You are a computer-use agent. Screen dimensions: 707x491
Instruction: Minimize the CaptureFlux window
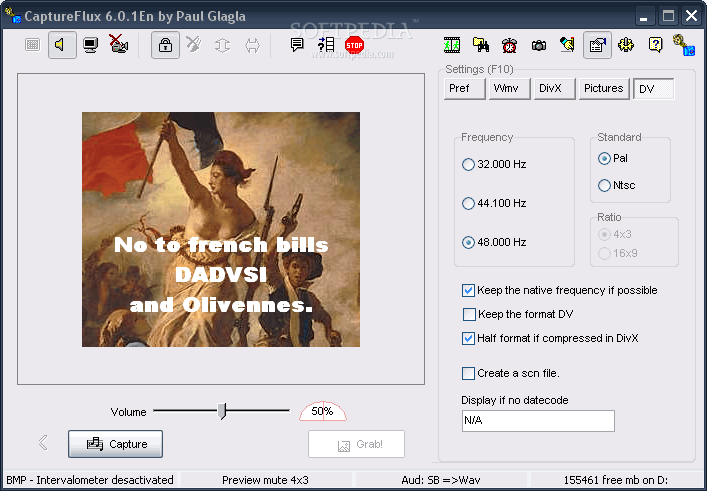tap(644, 17)
